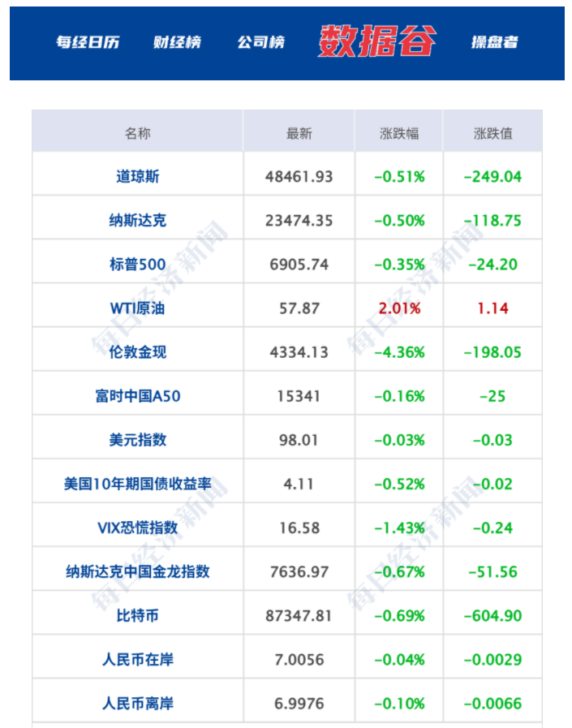Viewport: 572px width, 728px height.
Task: Switch to the 财经榜 tab
Action: click(177, 42)
